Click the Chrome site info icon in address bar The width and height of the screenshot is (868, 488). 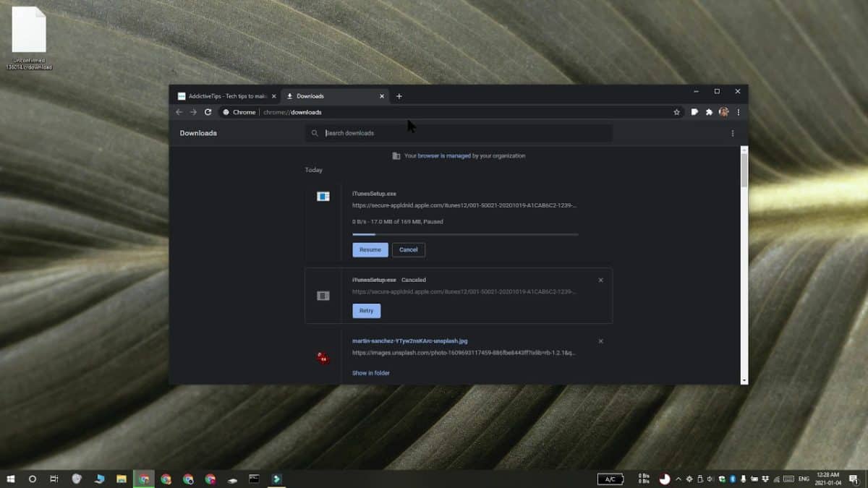coord(226,112)
